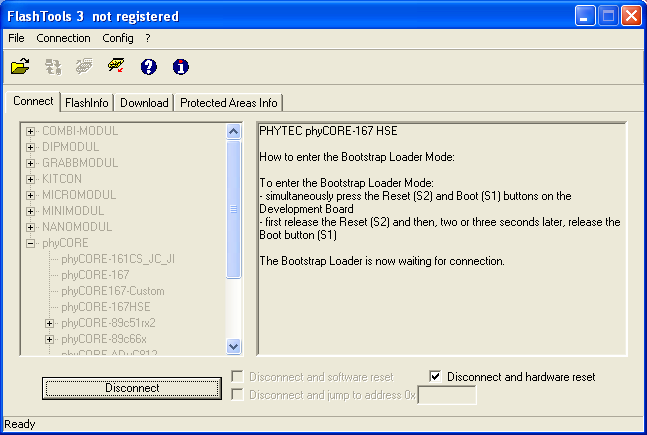The height and width of the screenshot is (435, 647).
Task: Uncheck Disconnect and hardware reset
Action: tap(435, 376)
